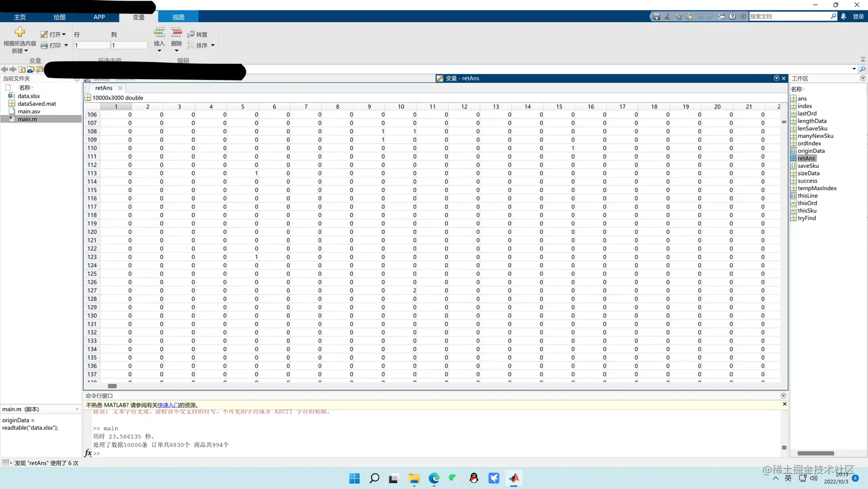Click the Cut scissors icon
Screen dimensions: 868x489
click(x=667, y=17)
